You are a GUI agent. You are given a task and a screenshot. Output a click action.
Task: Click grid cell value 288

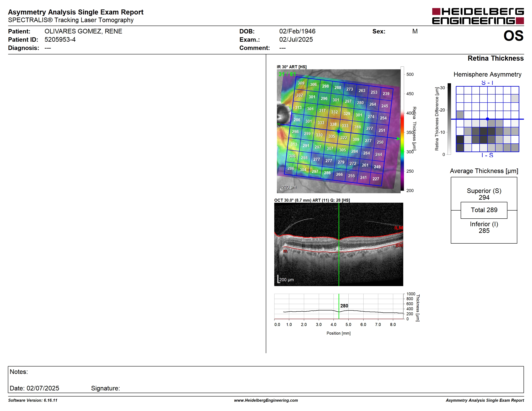(338, 88)
